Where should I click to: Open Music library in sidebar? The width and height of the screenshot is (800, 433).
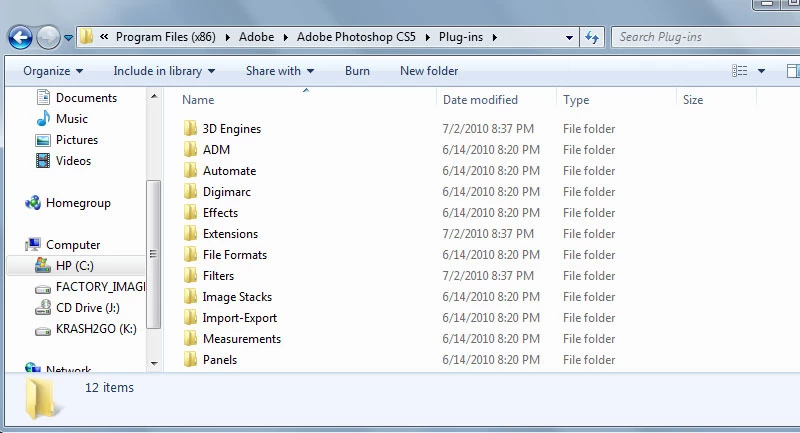[62, 118]
